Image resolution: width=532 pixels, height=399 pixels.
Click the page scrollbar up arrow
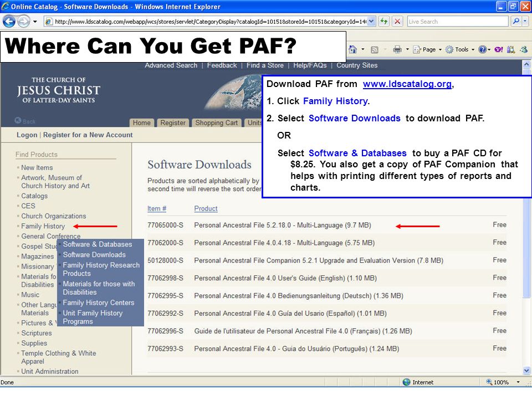(x=526, y=64)
